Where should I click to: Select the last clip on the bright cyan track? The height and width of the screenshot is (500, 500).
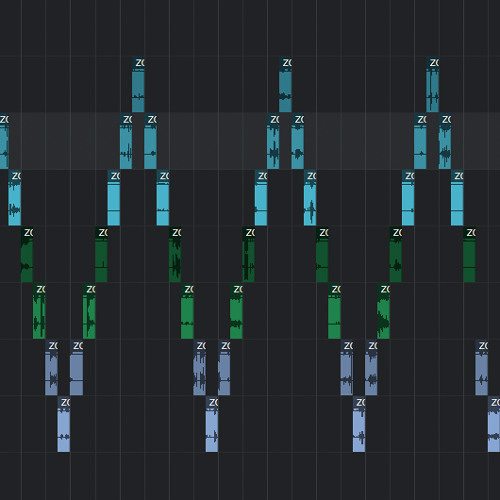click(457, 198)
